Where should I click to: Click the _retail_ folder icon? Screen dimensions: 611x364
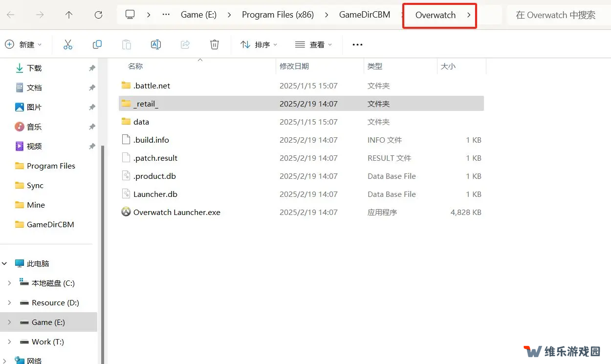pos(126,103)
